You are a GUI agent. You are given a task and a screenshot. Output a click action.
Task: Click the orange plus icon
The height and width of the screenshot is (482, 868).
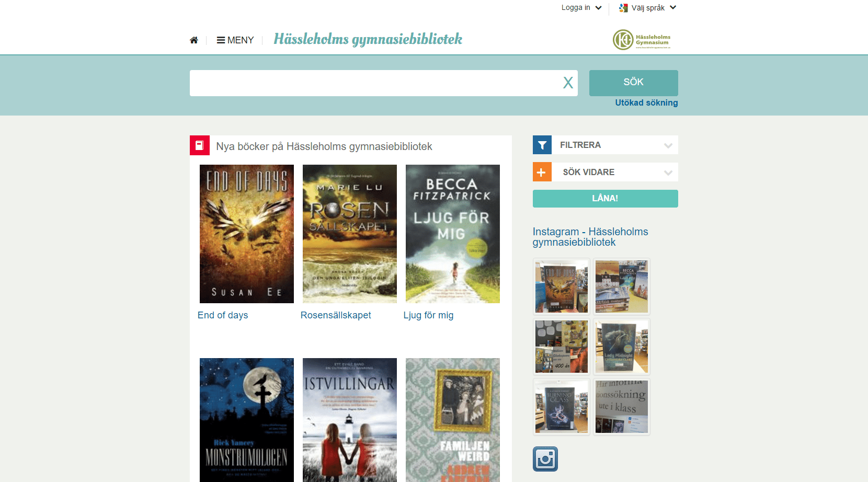coord(542,172)
